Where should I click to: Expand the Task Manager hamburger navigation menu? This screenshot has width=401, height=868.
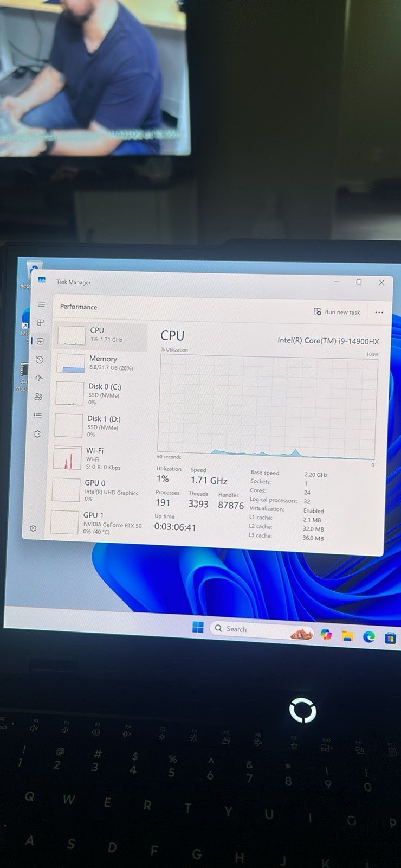point(41,304)
